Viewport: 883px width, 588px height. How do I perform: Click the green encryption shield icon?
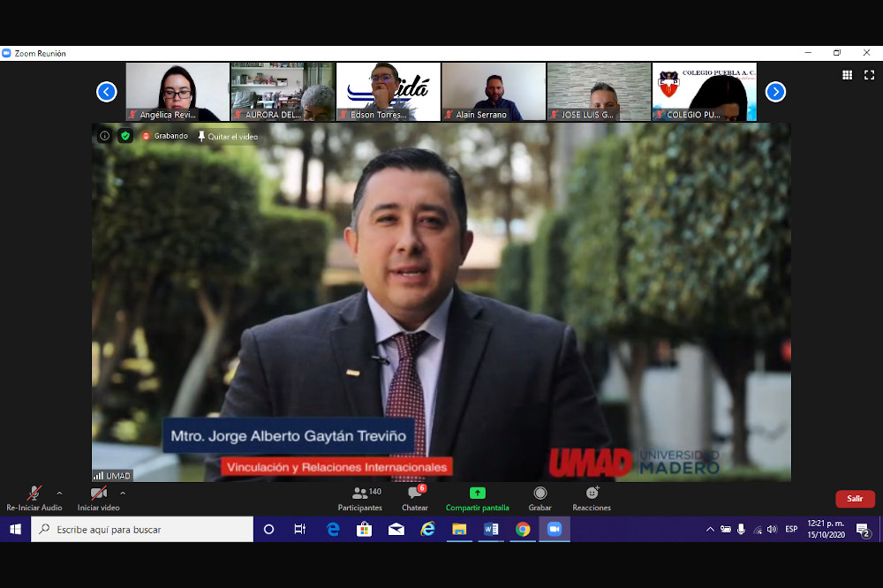click(125, 136)
